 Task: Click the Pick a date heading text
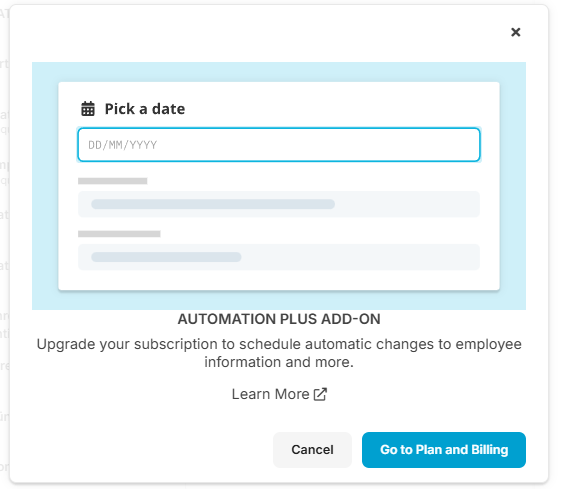[x=145, y=109]
